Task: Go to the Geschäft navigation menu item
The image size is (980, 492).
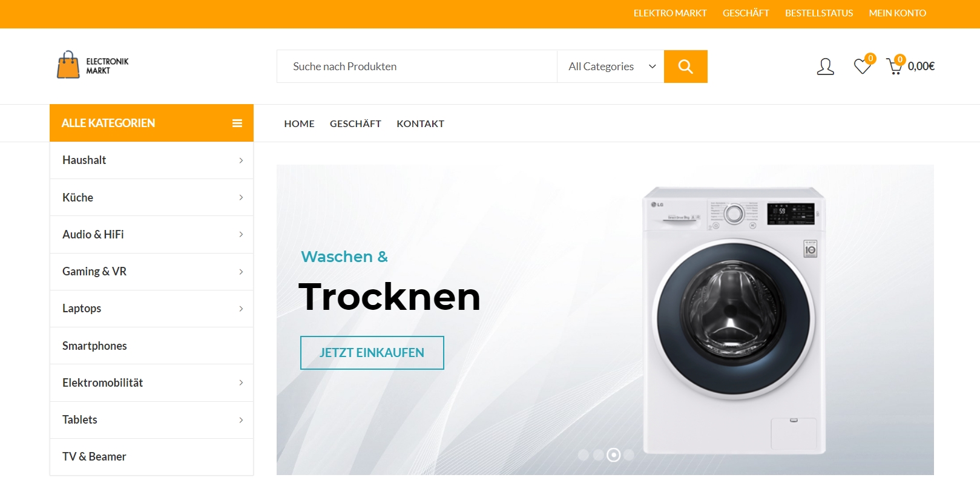Action: [x=355, y=123]
